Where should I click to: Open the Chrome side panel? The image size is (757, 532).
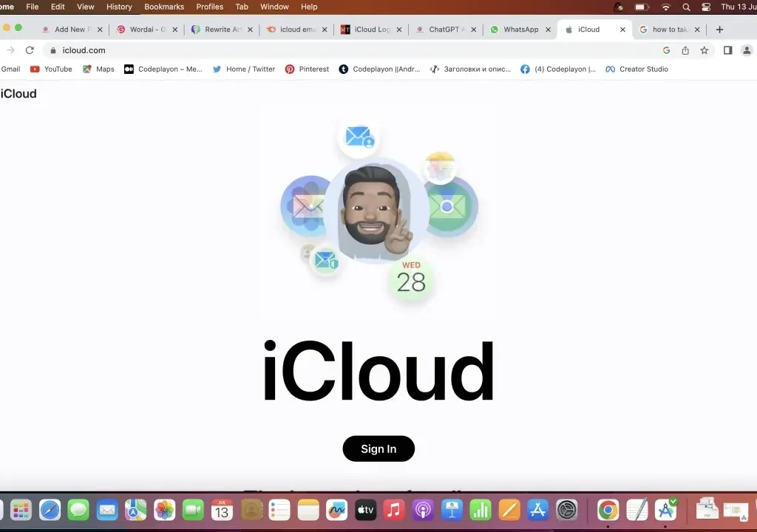click(x=727, y=50)
